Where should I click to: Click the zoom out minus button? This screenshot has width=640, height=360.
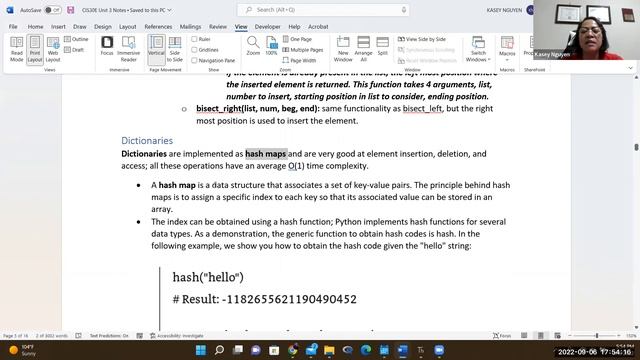(570, 336)
